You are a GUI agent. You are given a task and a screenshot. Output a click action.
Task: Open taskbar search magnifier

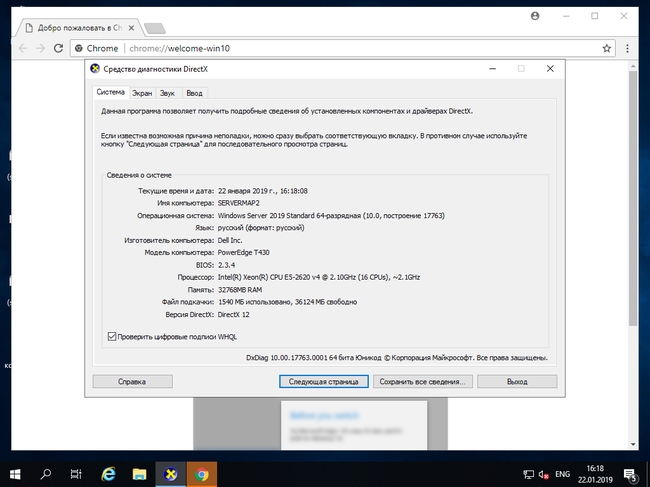[46, 474]
